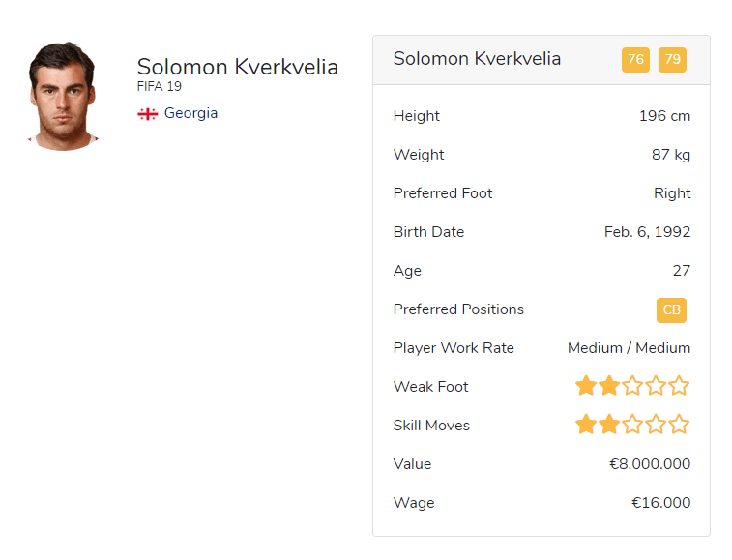Click the second Skill Moves star
The image size is (732, 560).
click(x=608, y=425)
